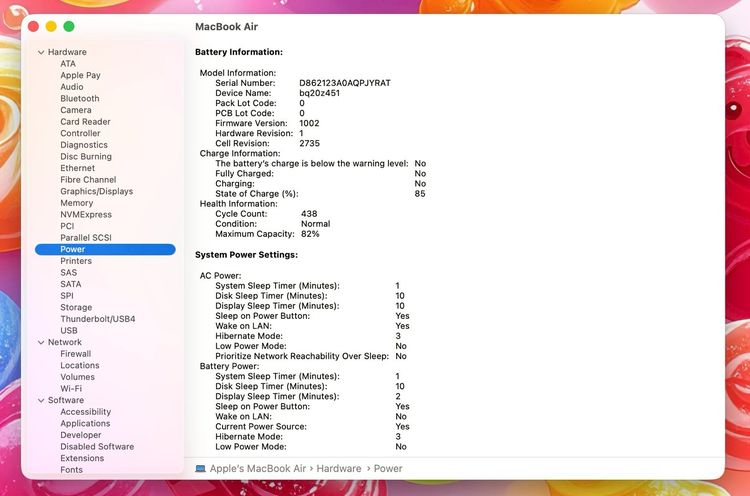Open Locations under Network
The height and width of the screenshot is (496, 750).
point(80,365)
